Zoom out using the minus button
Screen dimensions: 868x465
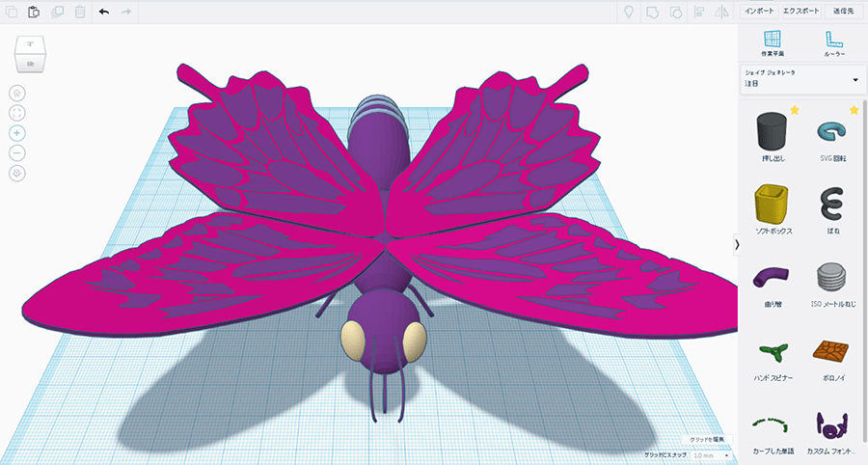click(x=17, y=152)
